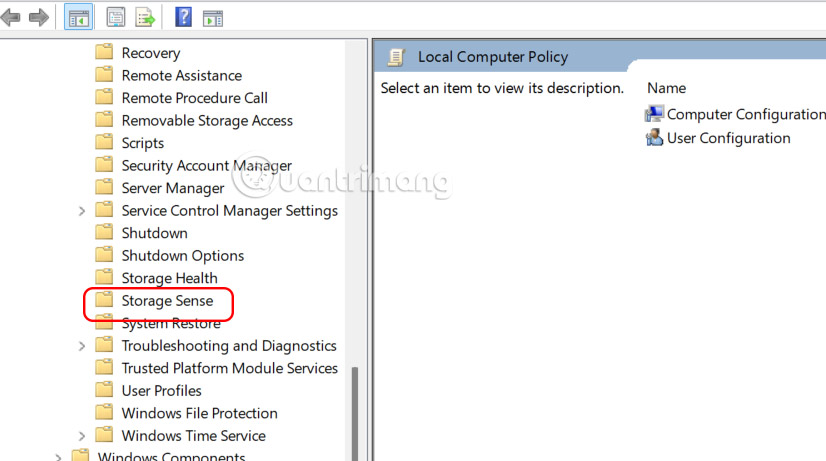826x461 pixels.
Task: Expand Windows Time Service node
Action: click(82, 436)
